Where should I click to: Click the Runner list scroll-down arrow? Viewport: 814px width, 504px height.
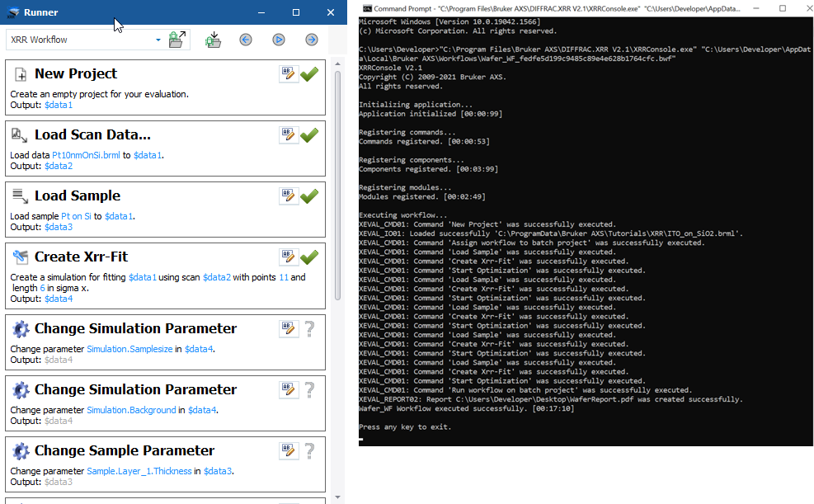click(337, 497)
